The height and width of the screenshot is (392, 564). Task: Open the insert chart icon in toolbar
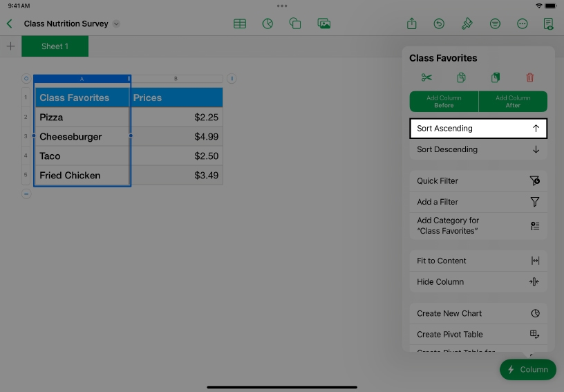[x=267, y=24]
